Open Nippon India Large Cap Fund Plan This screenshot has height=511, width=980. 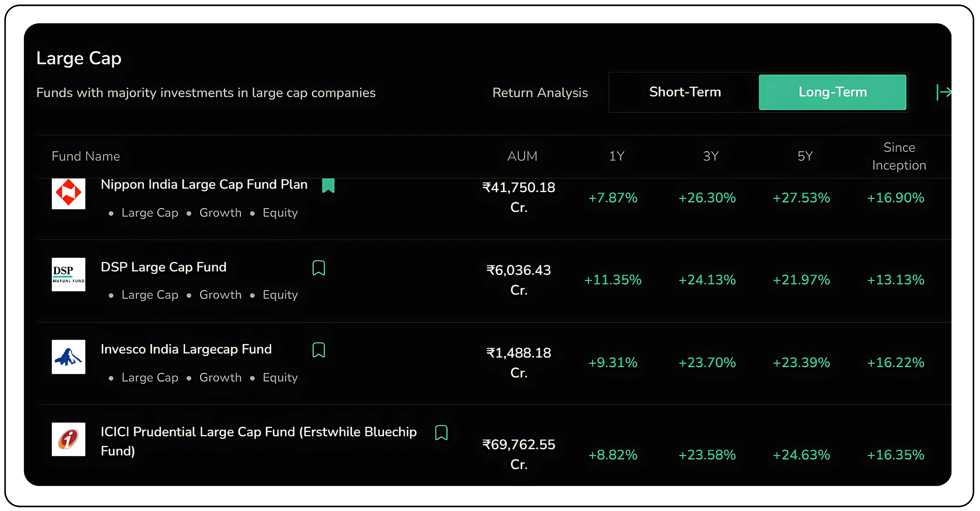[204, 184]
